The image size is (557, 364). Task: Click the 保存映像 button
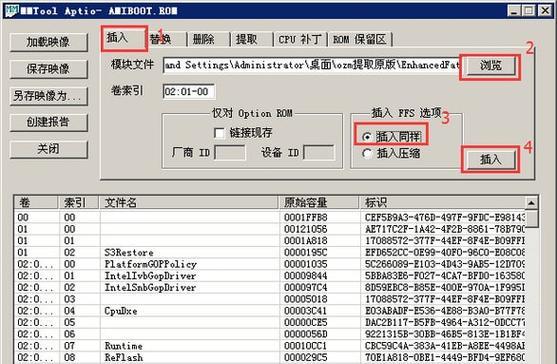(x=48, y=69)
